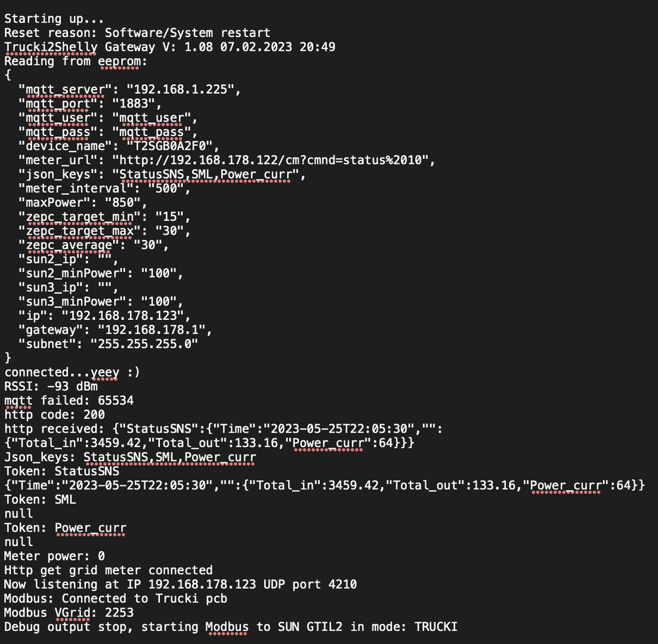Click the maxPower value 850
The width and height of the screenshot is (658, 644).
(x=123, y=203)
